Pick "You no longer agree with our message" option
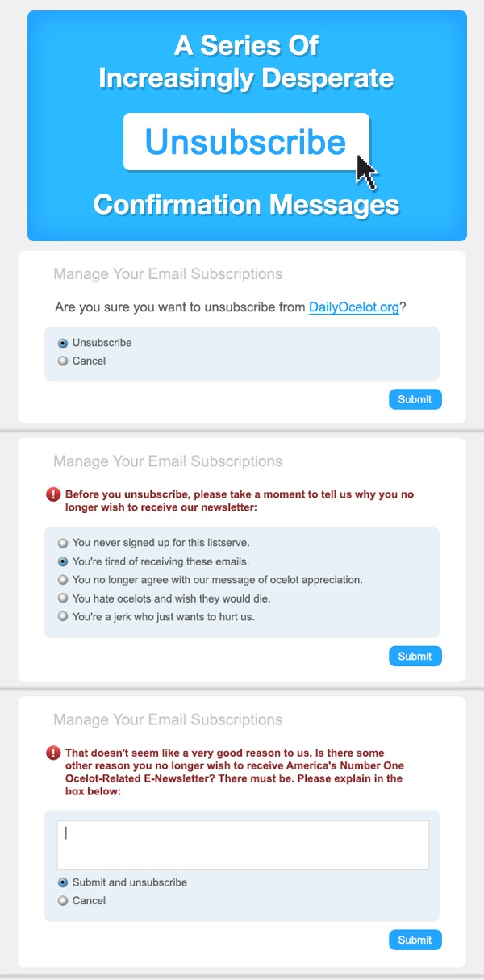484x980 pixels. (x=63, y=580)
